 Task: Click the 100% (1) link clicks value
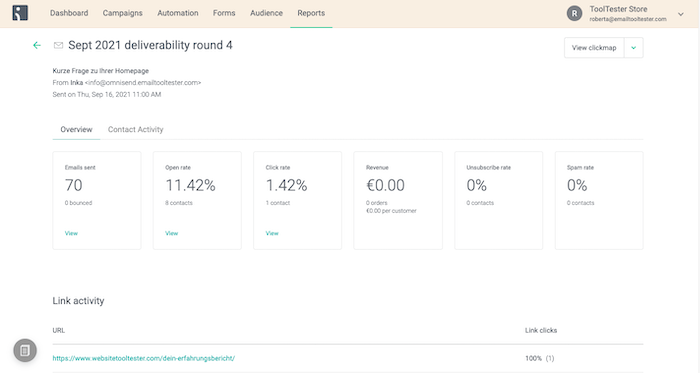tap(540, 358)
